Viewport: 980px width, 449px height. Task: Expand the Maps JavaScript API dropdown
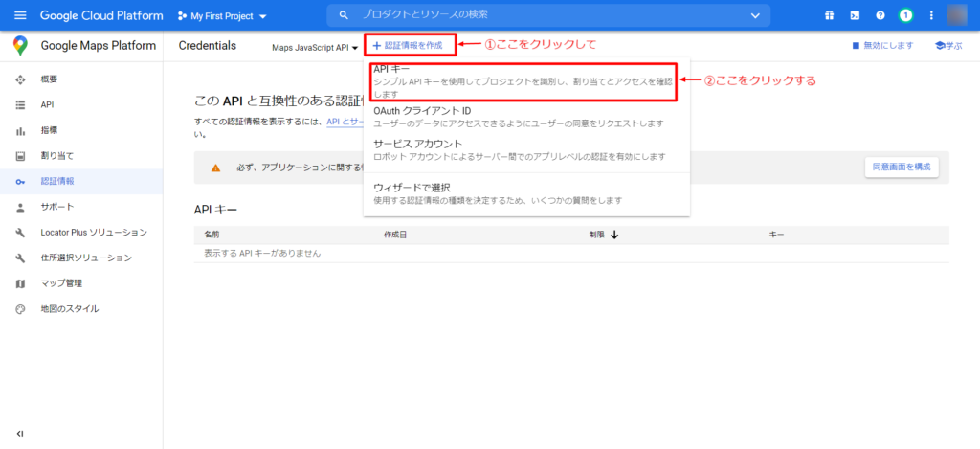(x=315, y=48)
